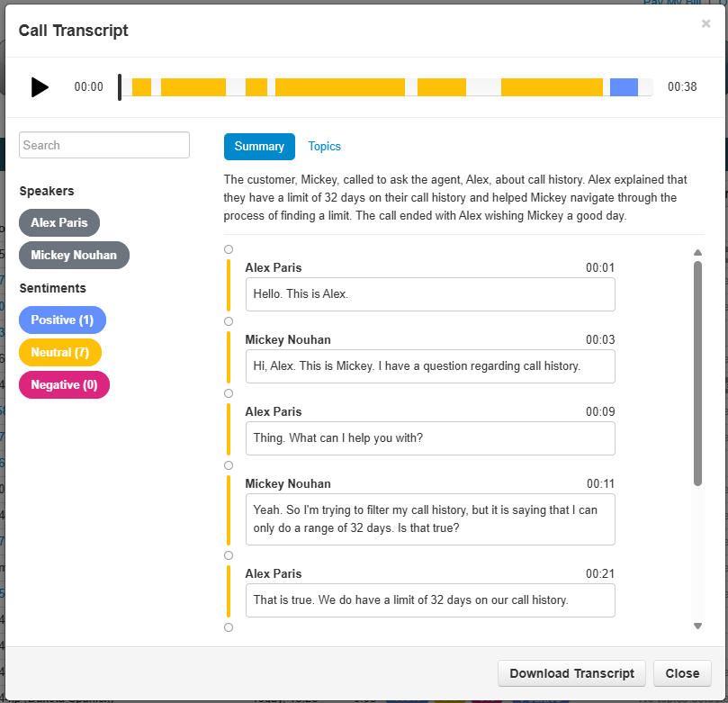Select marker before Alex's "Hello" message
Viewport: 728px width, 703px height.
tap(229, 249)
